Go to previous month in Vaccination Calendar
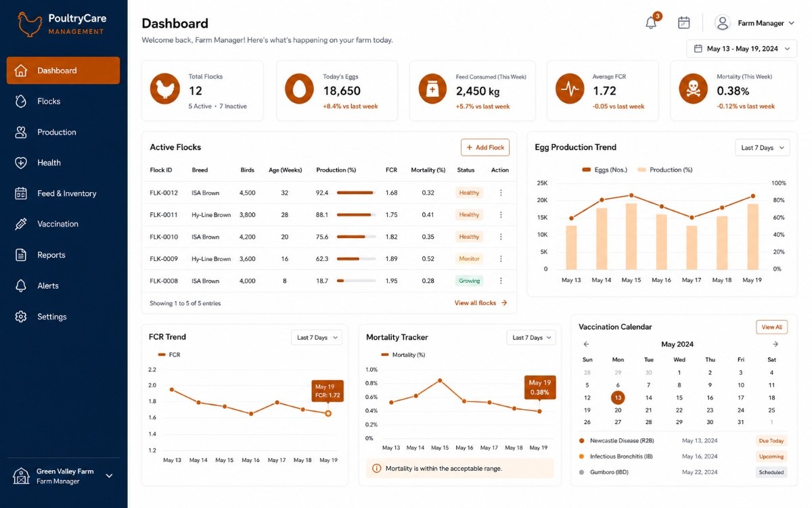The image size is (812, 508). pyautogui.click(x=587, y=344)
